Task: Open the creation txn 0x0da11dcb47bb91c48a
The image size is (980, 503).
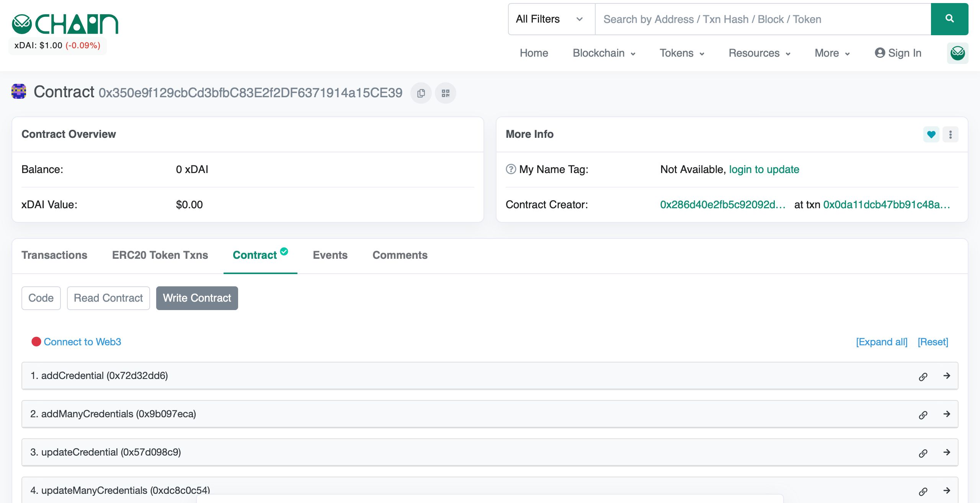Action: click(x=887, y=204)
